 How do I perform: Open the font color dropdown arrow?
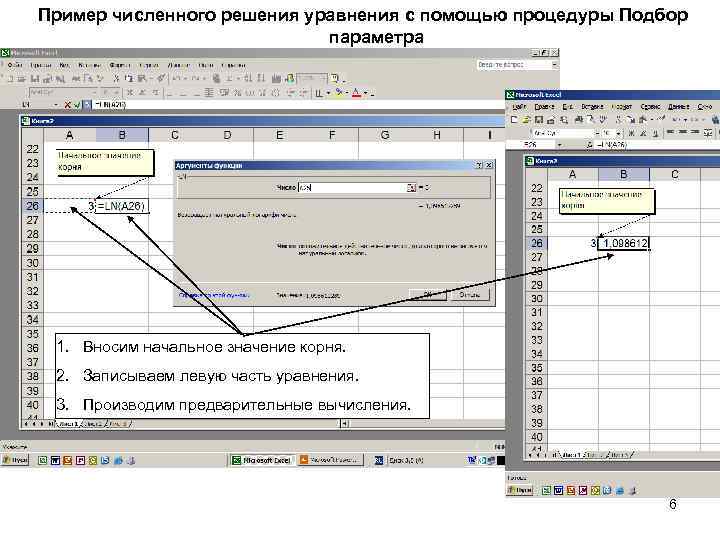pos(366,93)
